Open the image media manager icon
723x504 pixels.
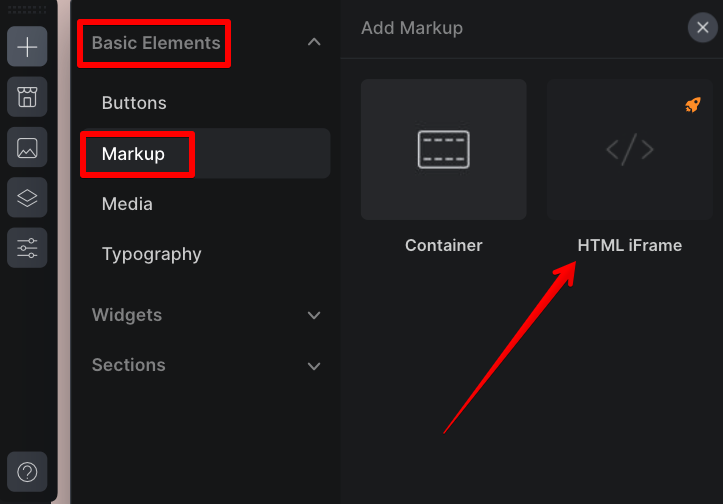(27, 148)
